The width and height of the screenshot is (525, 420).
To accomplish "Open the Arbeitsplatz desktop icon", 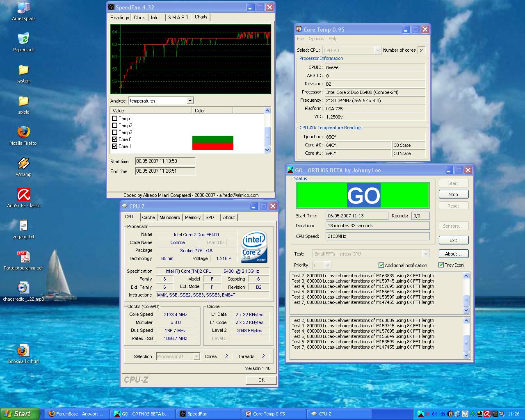I will [x=23, y=11].
